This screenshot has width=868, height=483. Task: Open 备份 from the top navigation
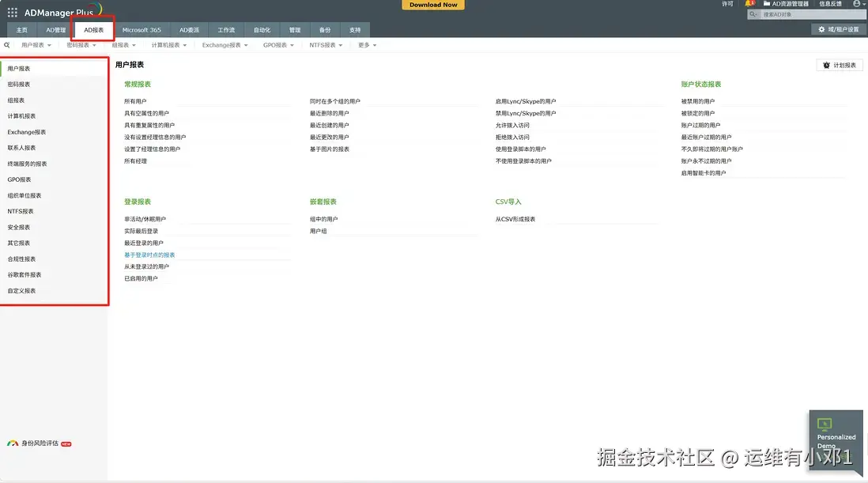(325, 29)
